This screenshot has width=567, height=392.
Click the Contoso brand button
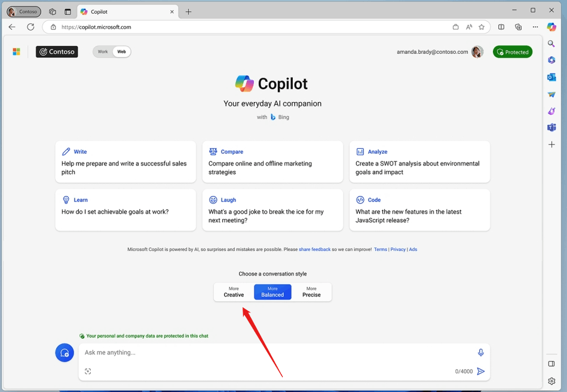pyautogui.click(x=57, y=52)
